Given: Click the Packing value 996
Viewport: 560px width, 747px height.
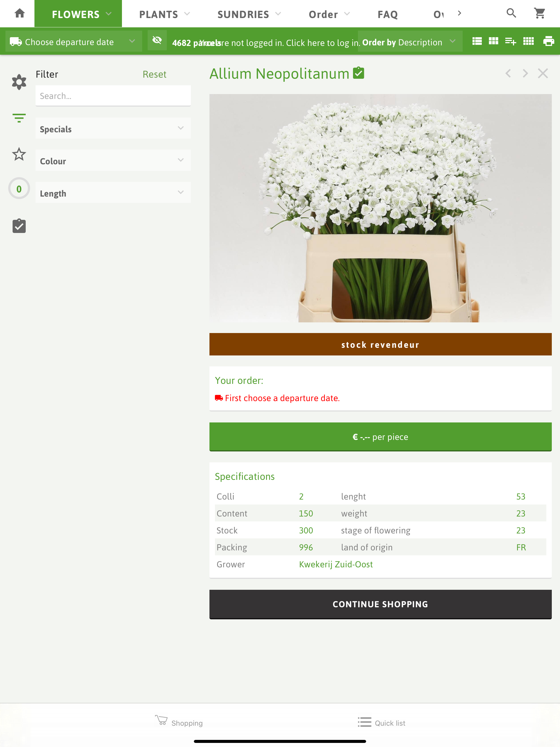Looking at the screenshot, I should click(306, 547).
